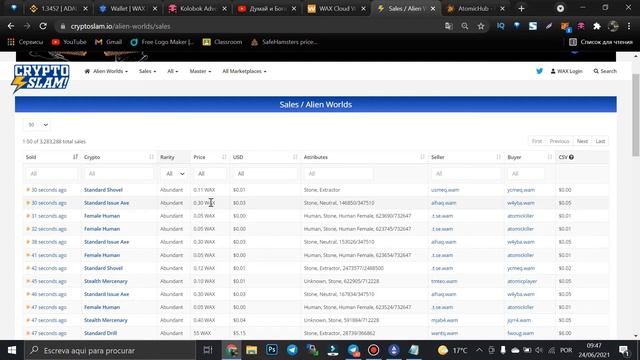Open a new browser tab

pyautogui.click(x=521, y=9)
